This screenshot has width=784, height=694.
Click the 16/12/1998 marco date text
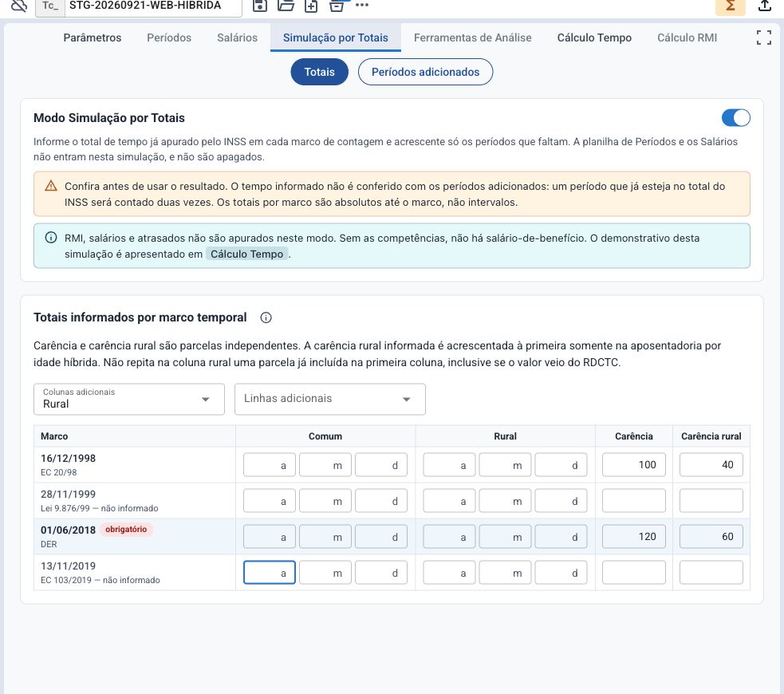[68, 459]
